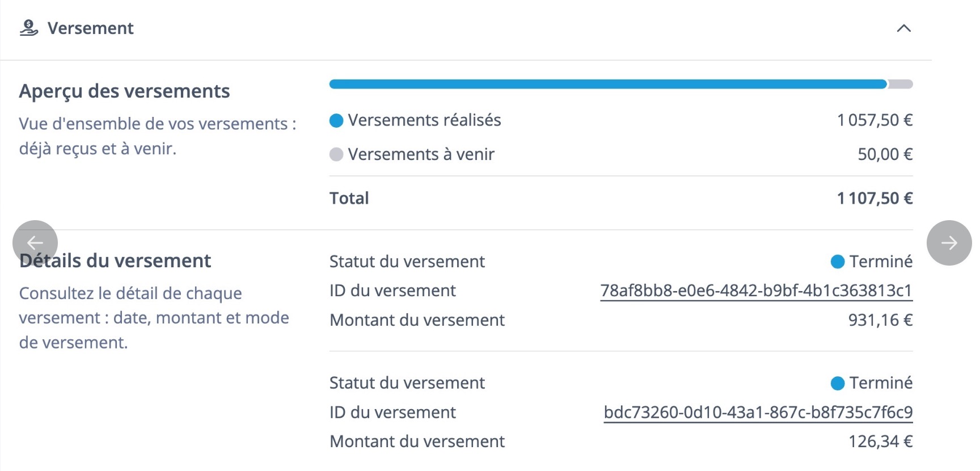This screenshot has width=980, height=471.
Task: Click the coin symbol inside the Versement icon
Action: pos(29,24)
